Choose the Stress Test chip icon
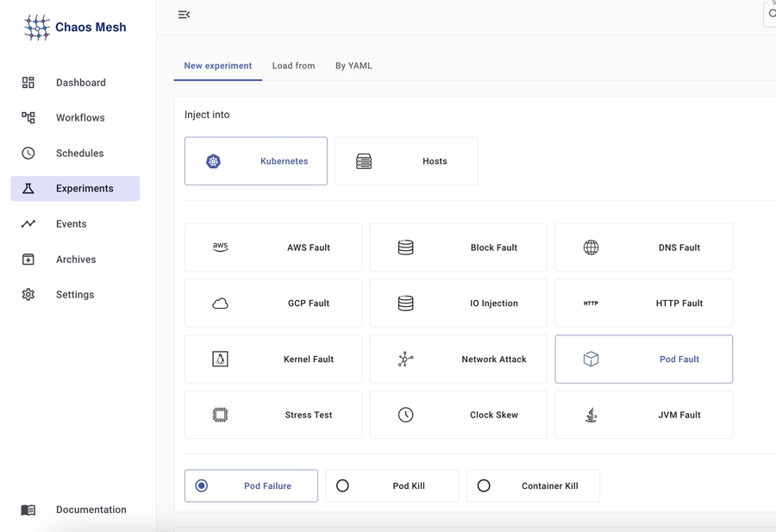776x532 pixels. 220,415
